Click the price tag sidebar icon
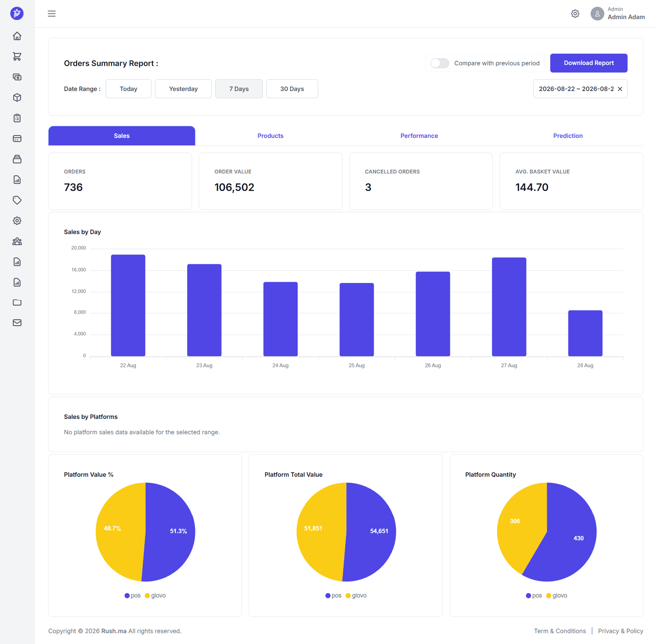Screen dimensions: 657x644 click(17, 200)
